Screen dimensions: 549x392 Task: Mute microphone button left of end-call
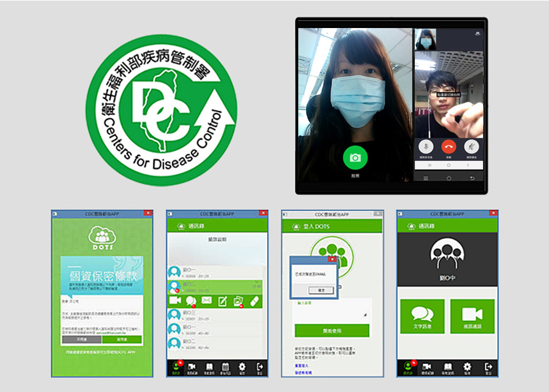pos(426,146)
